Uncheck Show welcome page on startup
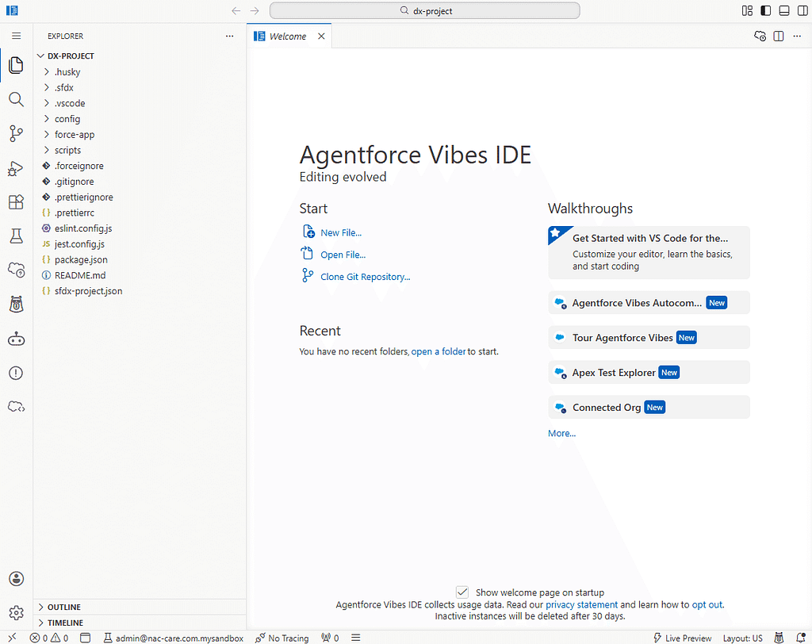The height and width of the screenshot is (644, 812). pos(462,592)
